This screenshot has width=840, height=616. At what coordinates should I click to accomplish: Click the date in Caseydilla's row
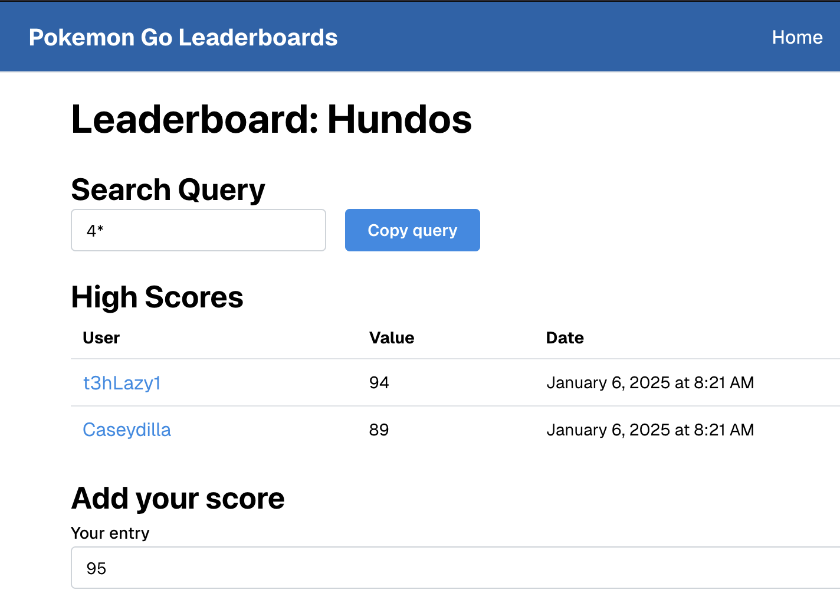(650, 430)
